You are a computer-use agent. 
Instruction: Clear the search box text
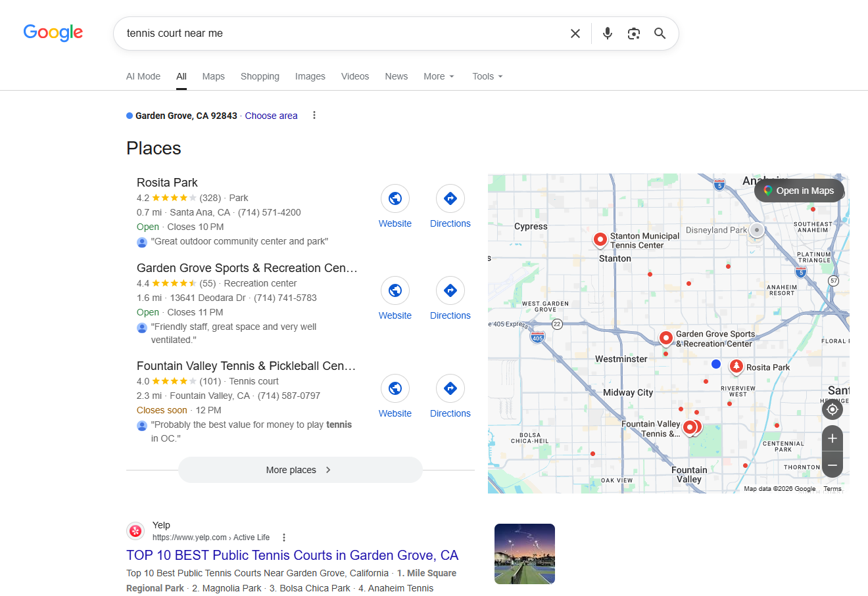point(575,34)
